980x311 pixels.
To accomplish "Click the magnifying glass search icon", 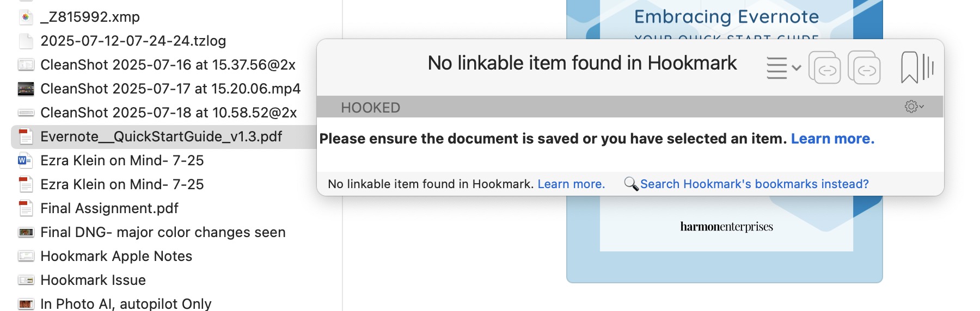I will [631, 184].
